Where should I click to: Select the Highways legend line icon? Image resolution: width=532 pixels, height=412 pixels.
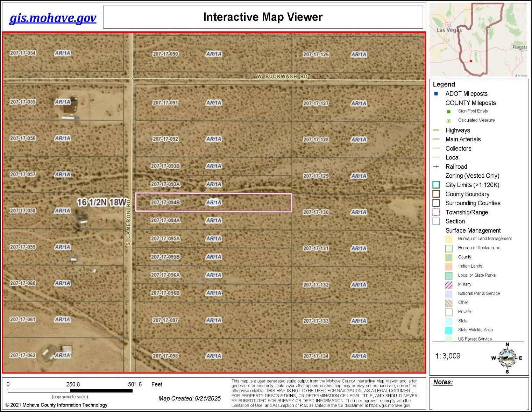437,130
